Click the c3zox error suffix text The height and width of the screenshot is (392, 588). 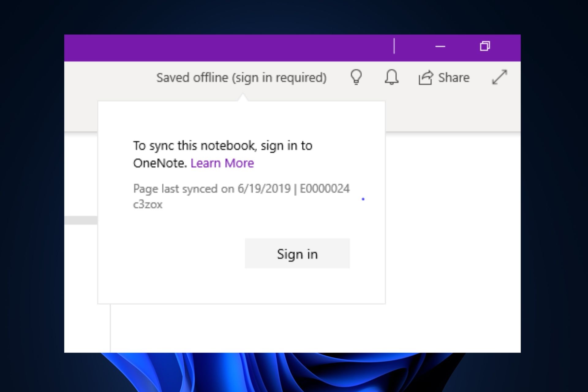click(x=148, y=204)
